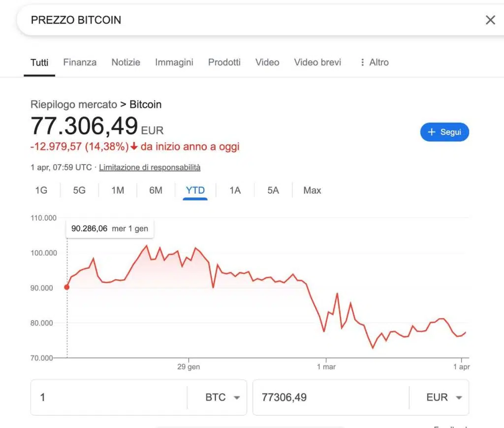504x428 pixels.
Task: Show the 1A chart range
Action: coord(235,190)
